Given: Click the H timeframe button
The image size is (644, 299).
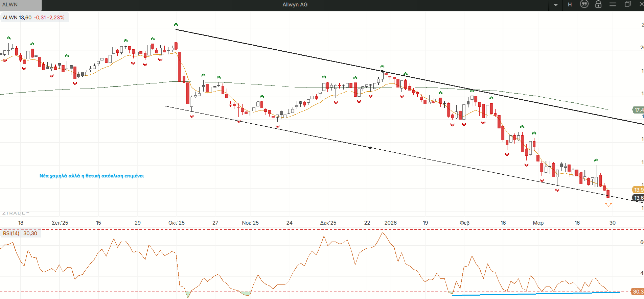Looking at the screenshot, I should coord(570,5).
